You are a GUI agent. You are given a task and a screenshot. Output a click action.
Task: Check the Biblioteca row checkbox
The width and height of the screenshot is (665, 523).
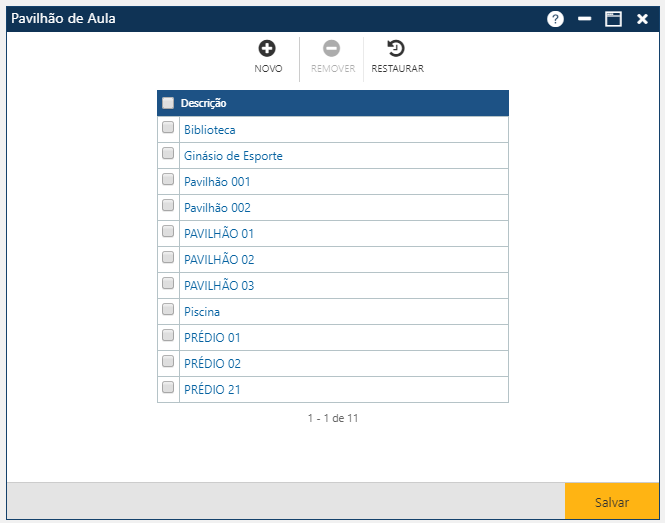coord(168,128)
